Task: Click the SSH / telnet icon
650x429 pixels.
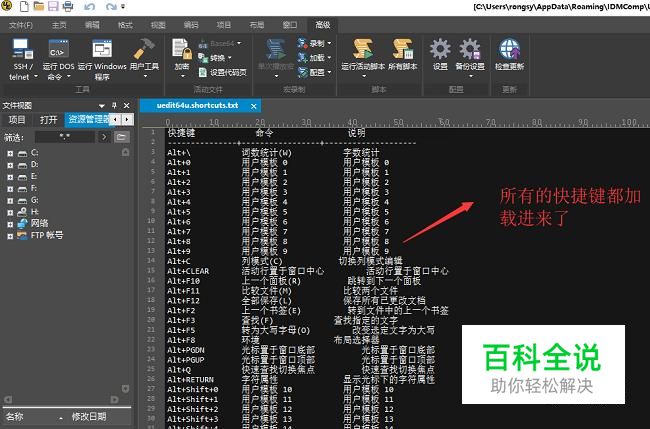Action: click(22, 49)
